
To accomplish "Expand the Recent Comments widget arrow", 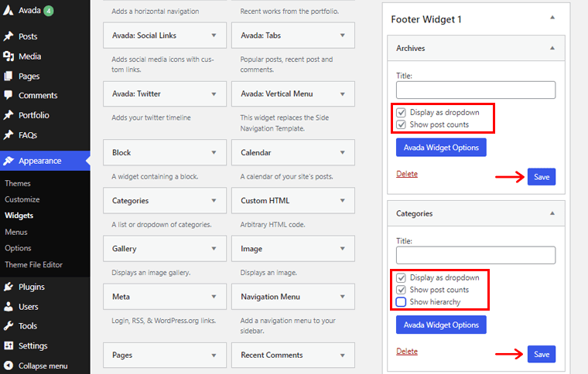I will [x=343, y=355].
